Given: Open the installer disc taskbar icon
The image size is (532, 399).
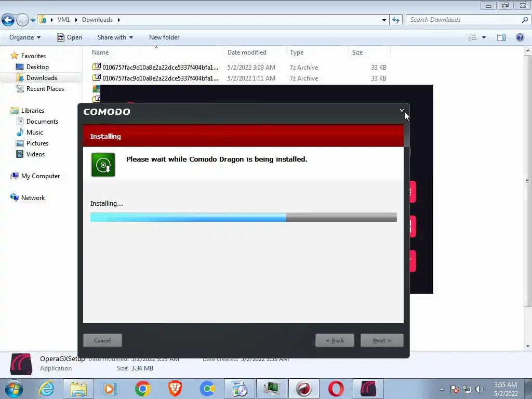Looking at the screenshot, I should (x=239, y=389).
